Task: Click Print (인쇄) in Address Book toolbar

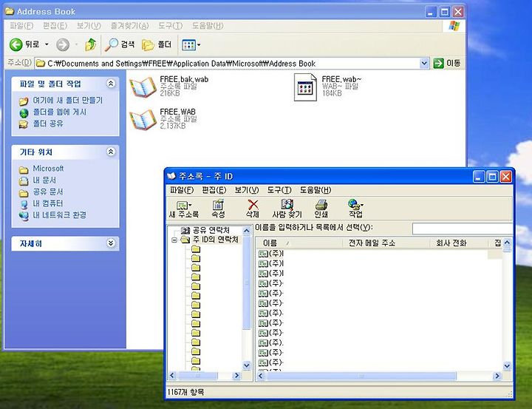Action: [321, 209]
